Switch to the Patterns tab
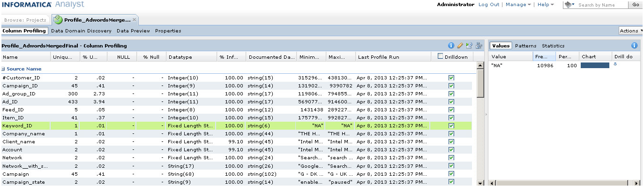 [525, 46]
